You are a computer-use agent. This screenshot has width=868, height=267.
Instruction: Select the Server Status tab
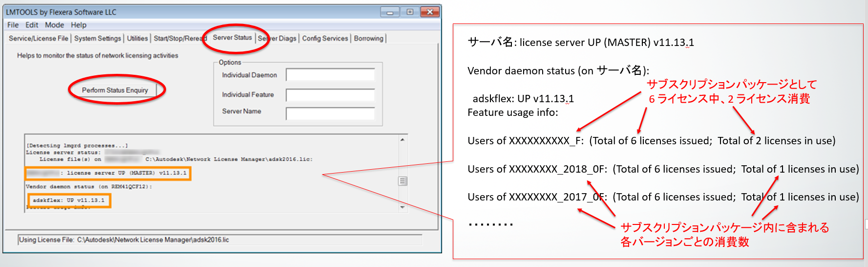pos(233,37)
